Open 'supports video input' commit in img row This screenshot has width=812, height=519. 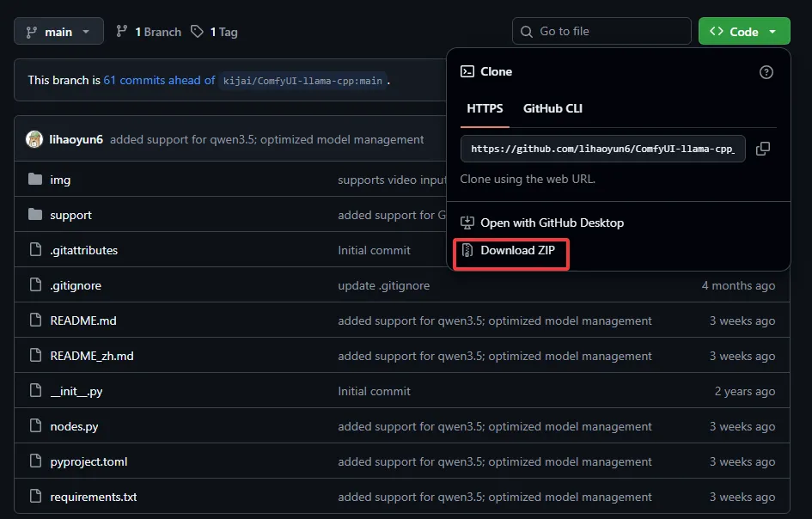click(x=392, y=180)
